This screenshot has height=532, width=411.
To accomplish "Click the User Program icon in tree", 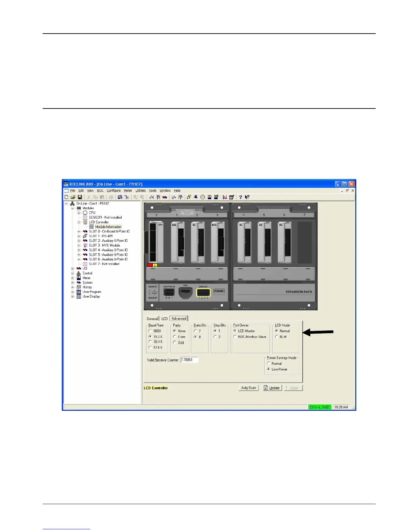I will (x=79, y=292).
